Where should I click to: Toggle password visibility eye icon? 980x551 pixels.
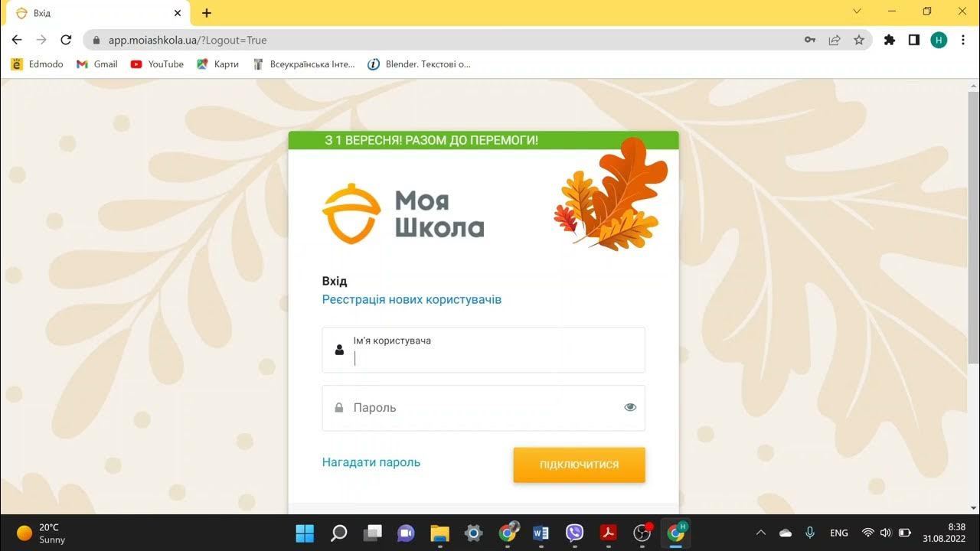click(630, 408)
